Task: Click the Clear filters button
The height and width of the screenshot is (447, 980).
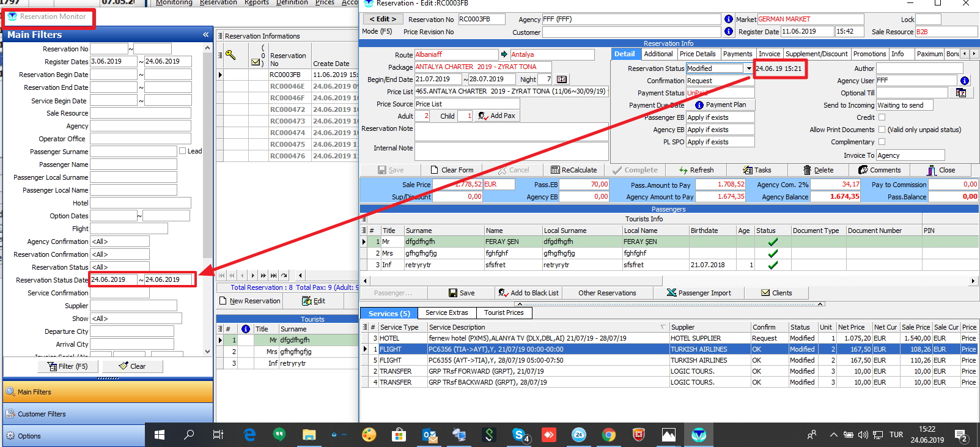Action: tap(132, 366)
